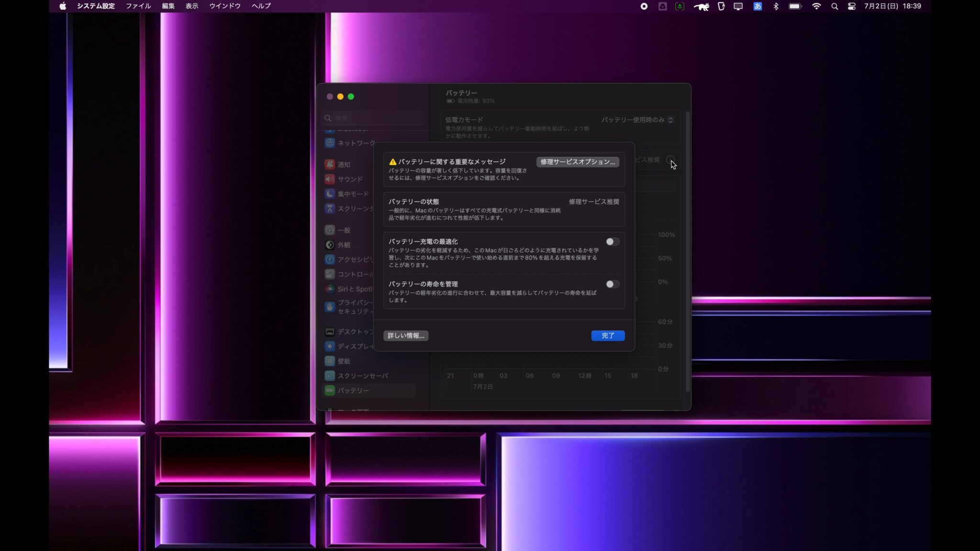Open サウンド settings via speaker icon

click(x=330, y=179)
